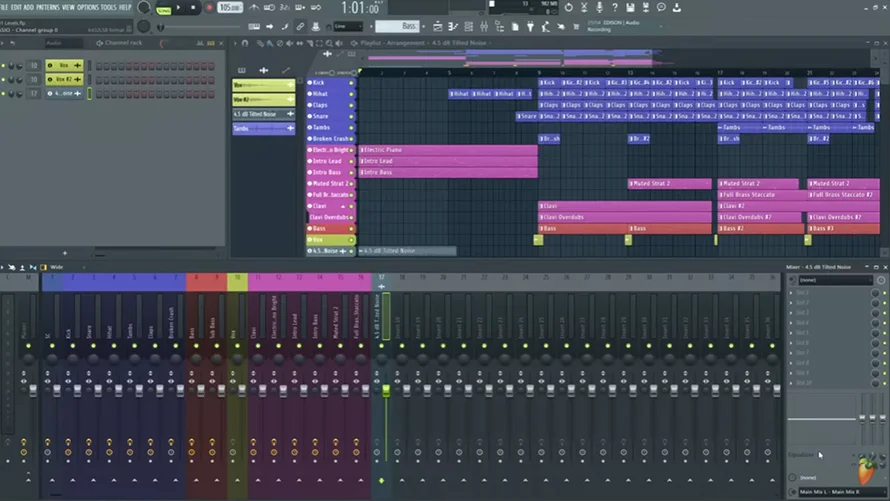Click the selected 4.5 dB Tilted Noise fader

pyautogui.click(x=386, y=390)
